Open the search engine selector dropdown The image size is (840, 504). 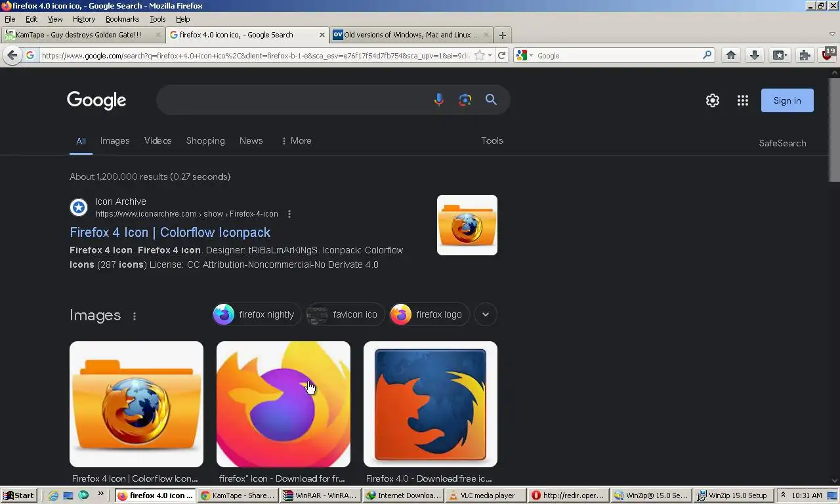[x=524, y=56]
